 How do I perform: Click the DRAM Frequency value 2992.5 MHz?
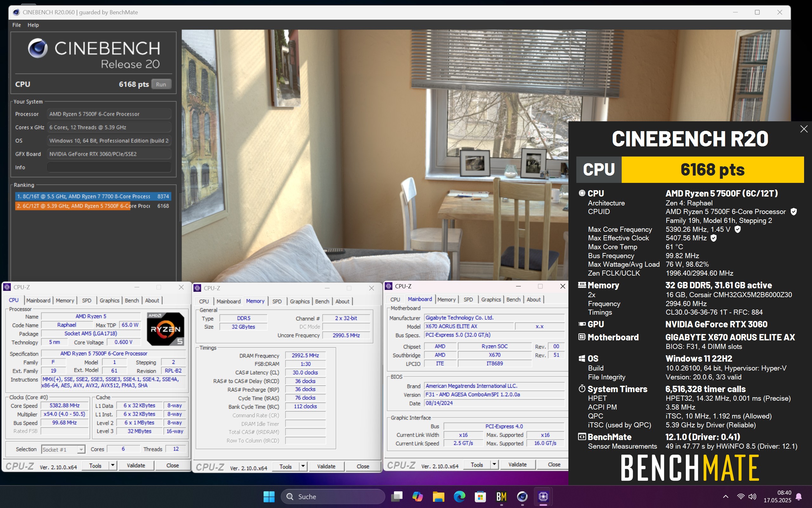click(305, 356)
